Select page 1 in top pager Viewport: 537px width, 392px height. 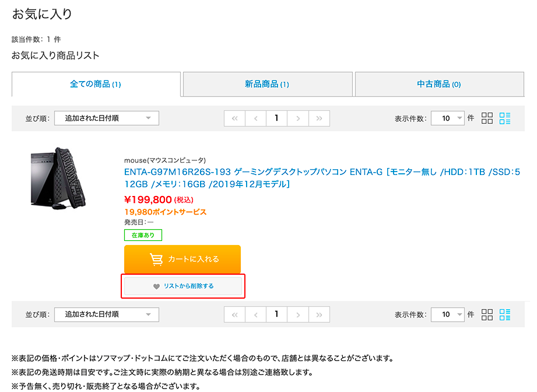[277, 118]
